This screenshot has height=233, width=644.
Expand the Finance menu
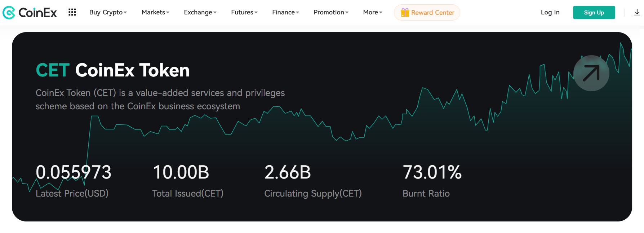click(x=286, y=12)
